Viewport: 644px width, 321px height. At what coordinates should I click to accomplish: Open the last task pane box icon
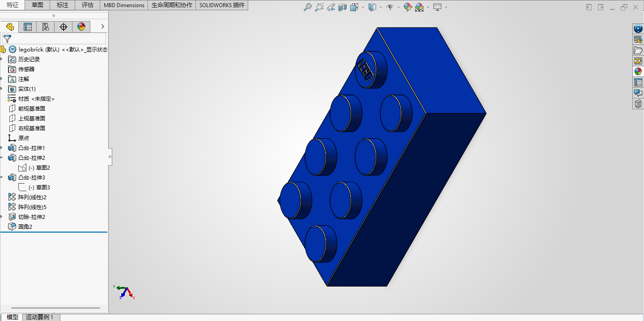pos(638,104)
